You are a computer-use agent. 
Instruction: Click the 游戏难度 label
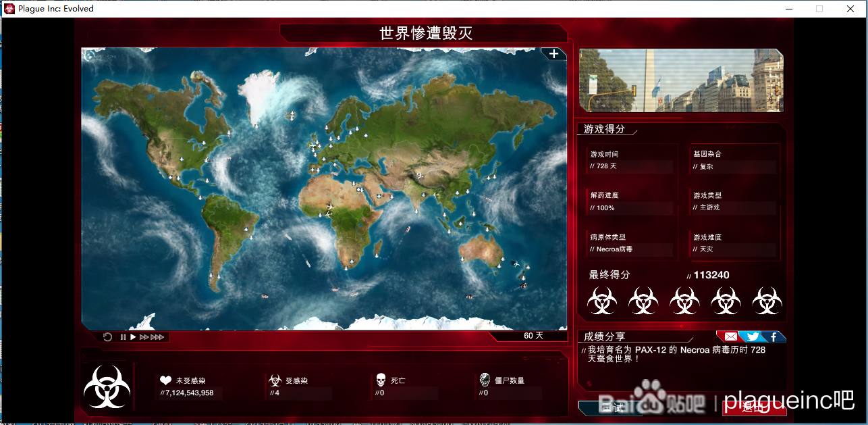tap(707, 237)
